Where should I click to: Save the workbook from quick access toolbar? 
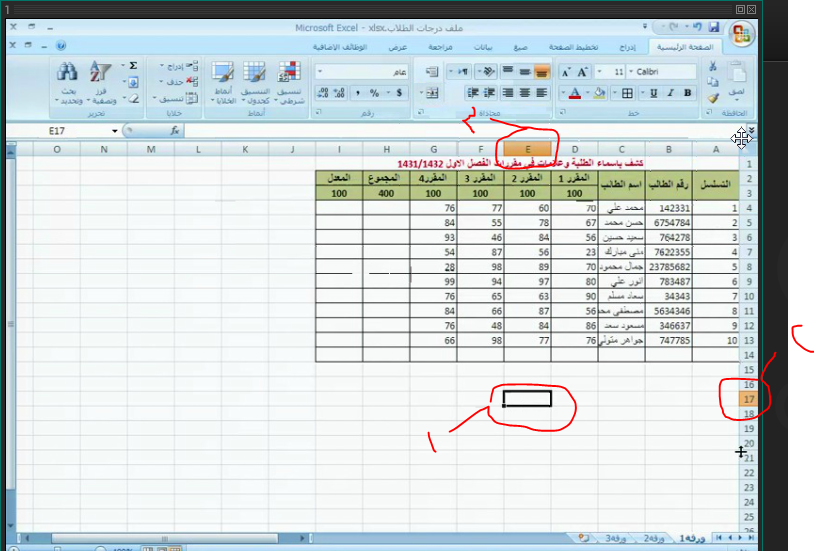[x=714, y=27]
